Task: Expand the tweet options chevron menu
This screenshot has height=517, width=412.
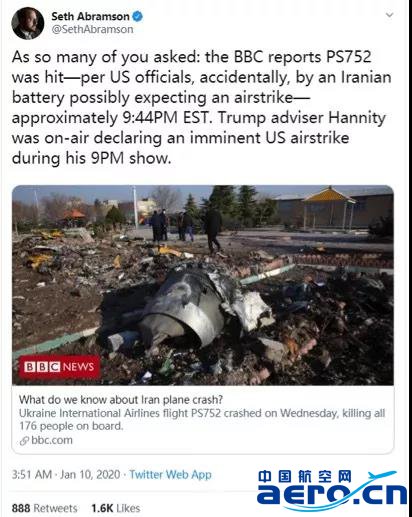Action: [389, 15]
